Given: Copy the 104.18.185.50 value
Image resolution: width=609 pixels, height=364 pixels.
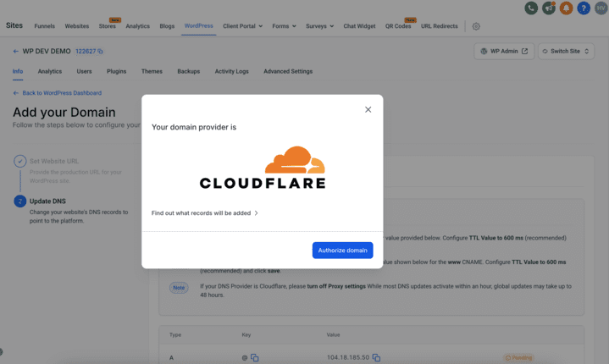Looking at the screenshot, I should 376,357.
